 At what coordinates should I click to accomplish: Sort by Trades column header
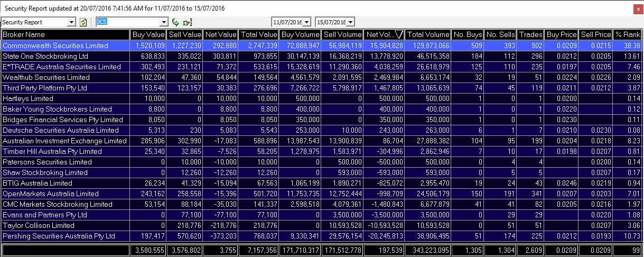[531, 34]
